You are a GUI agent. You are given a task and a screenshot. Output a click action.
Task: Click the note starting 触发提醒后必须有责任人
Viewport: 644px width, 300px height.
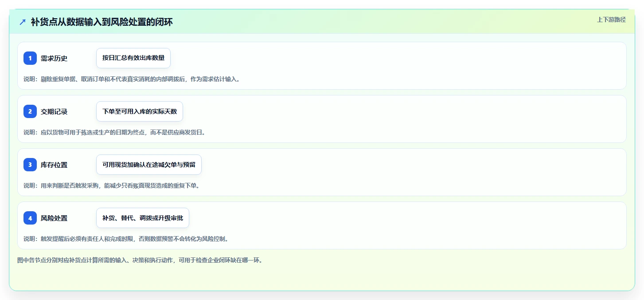coord(126,239)
